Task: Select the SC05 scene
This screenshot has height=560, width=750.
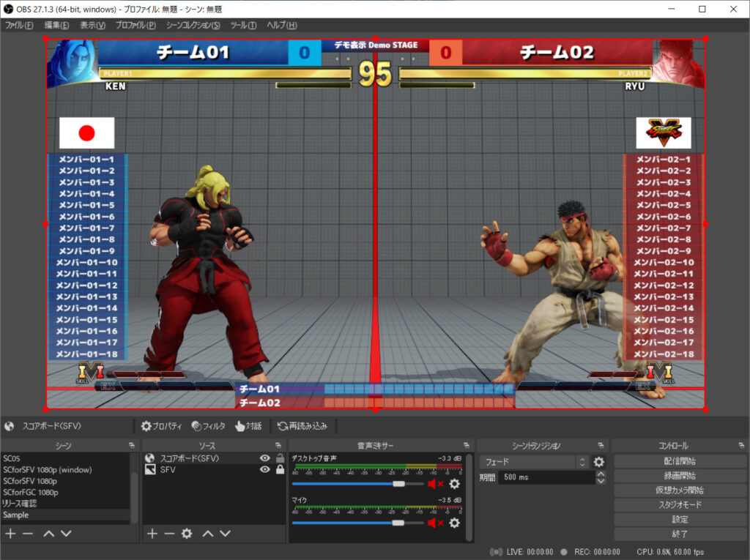Action: (x=65, y=458)
